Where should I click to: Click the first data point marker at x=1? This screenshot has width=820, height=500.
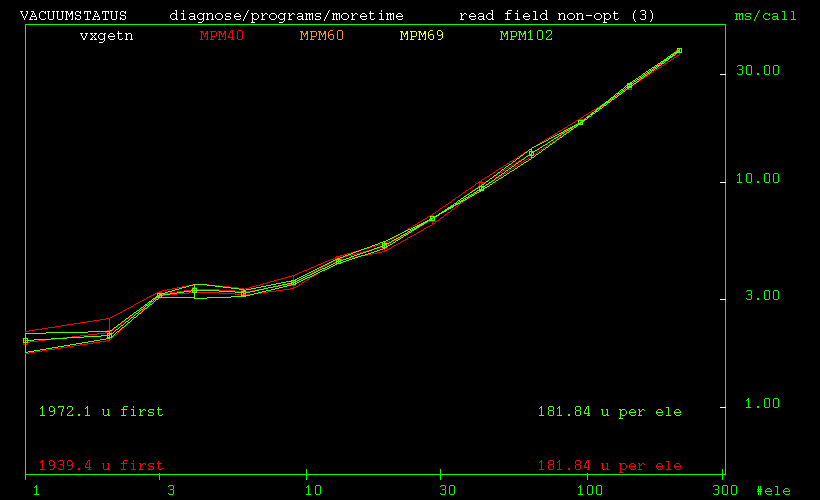(26, 341)
